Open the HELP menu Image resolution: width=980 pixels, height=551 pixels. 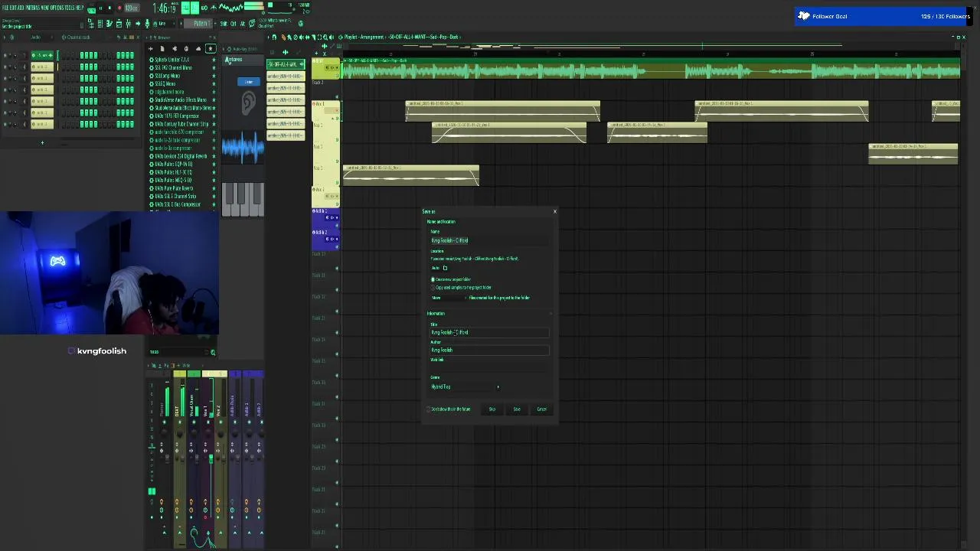80,8
